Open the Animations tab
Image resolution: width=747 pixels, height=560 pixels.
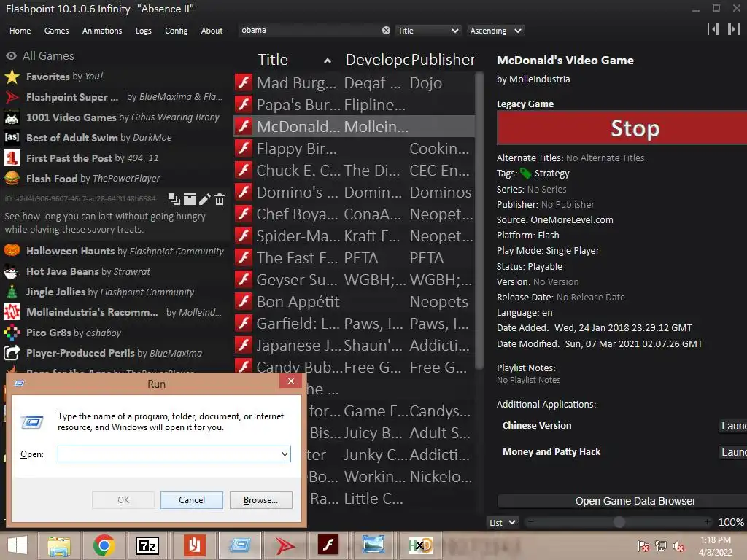click(102, 31)
